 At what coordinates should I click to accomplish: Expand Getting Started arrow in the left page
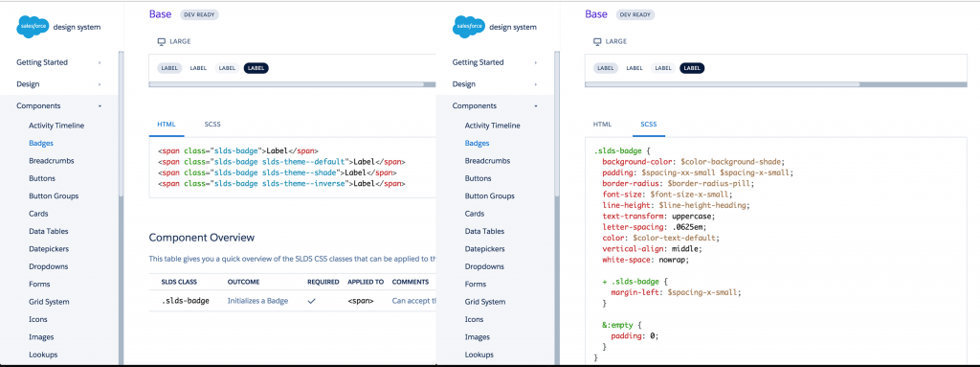100,62
